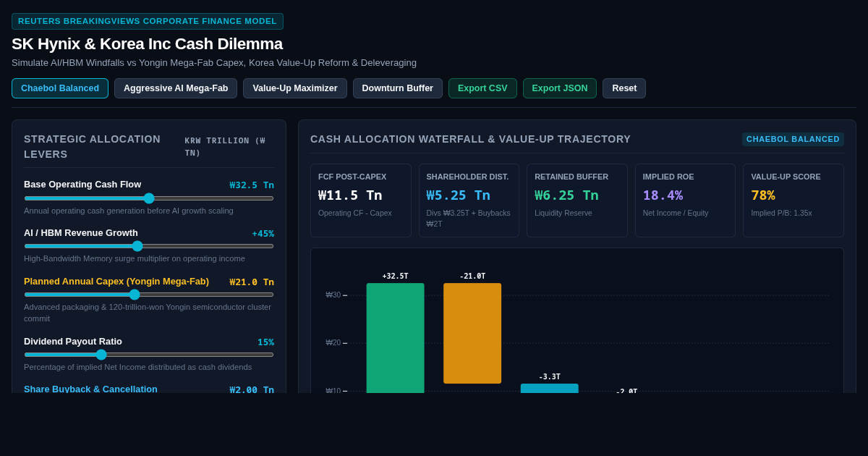Click the 15% dividend payout value
This screenshot has height=456, width=868.
(265, 342)
